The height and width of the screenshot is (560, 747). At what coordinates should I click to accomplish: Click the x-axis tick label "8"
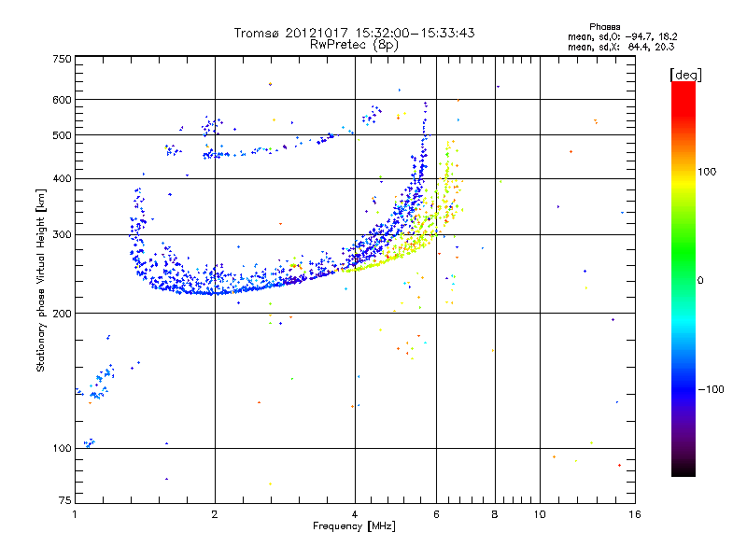[495, 514]
